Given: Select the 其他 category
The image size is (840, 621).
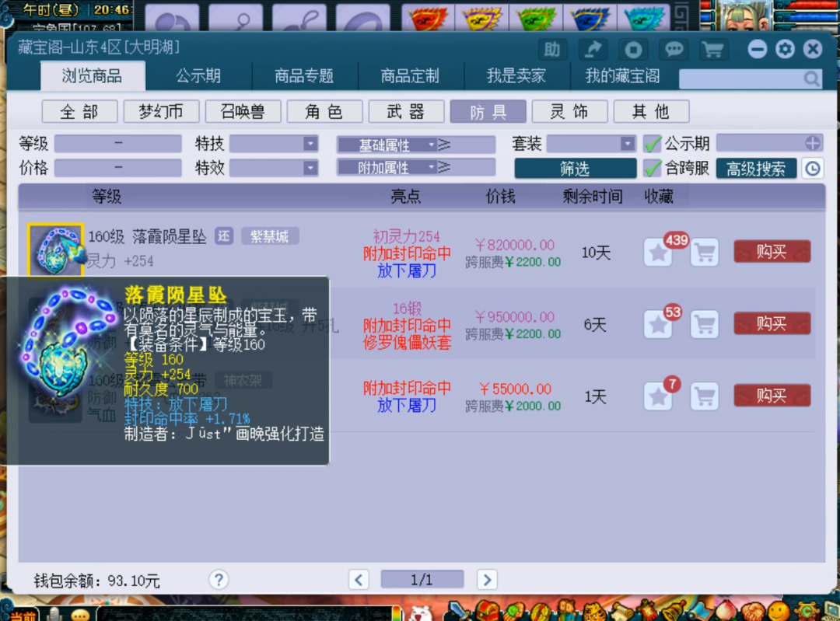Looking at the screenshot, I should tap(651, 111).
